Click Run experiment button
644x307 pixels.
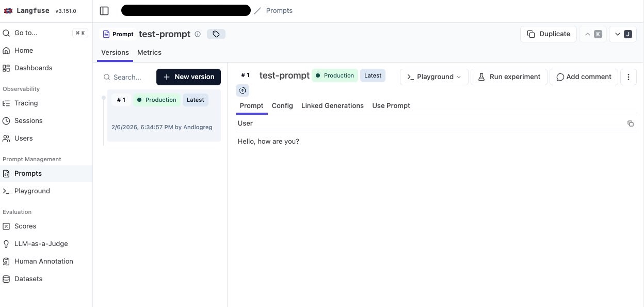[508, 77]
